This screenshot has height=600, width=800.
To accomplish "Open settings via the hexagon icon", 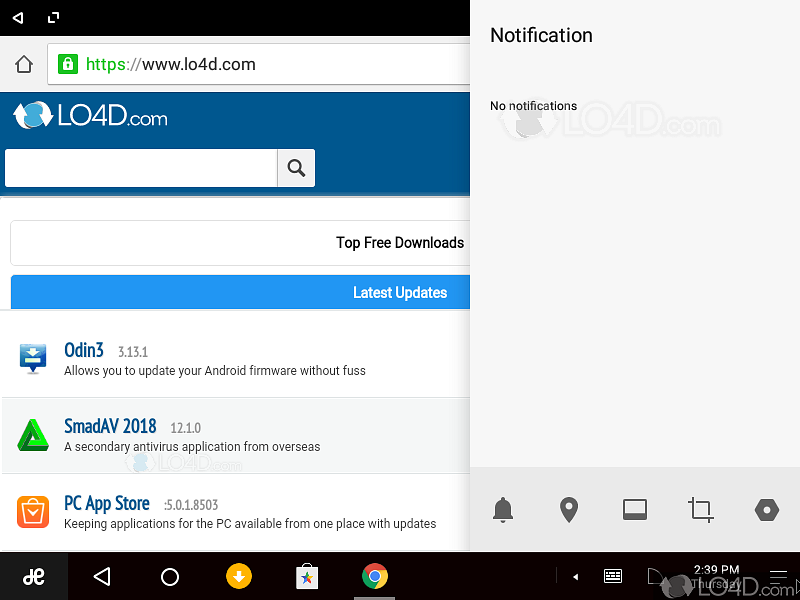I will tap(767, 510).
